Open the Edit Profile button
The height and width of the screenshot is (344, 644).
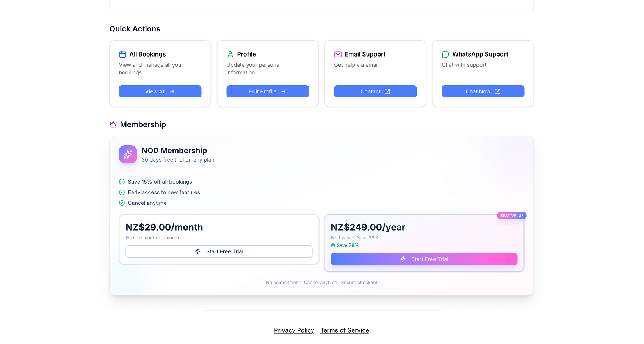coord(268,91)
